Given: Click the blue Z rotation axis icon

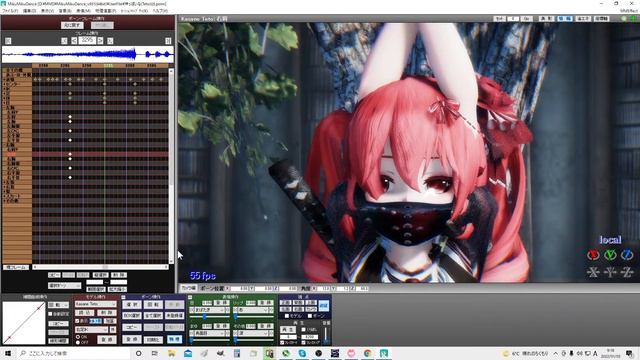Looking at the screenshot, I should click(627, 255).
